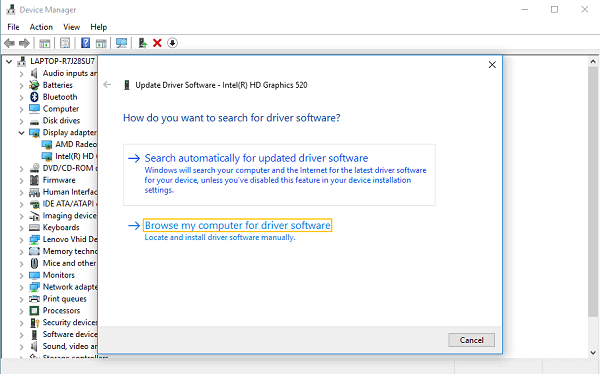The height and width of the screenshot is (374, 600).
Task: Click the red X Uninstall device icon
Action: (x=157, y=43)
